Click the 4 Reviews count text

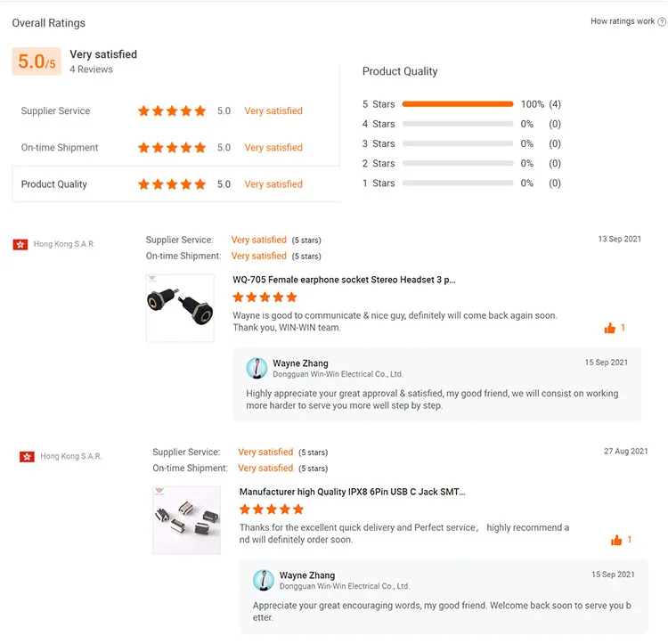click(x=92, y=69)
